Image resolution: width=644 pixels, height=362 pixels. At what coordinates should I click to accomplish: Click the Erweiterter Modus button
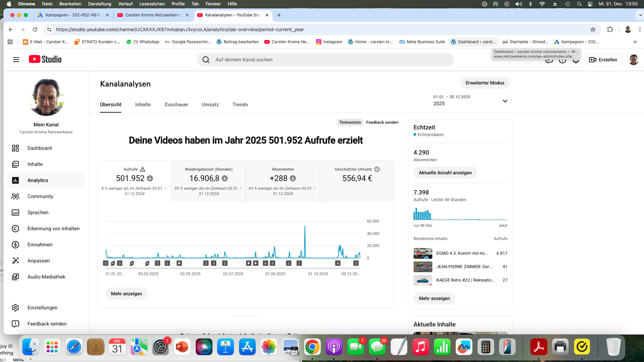[x=485, y=83]
